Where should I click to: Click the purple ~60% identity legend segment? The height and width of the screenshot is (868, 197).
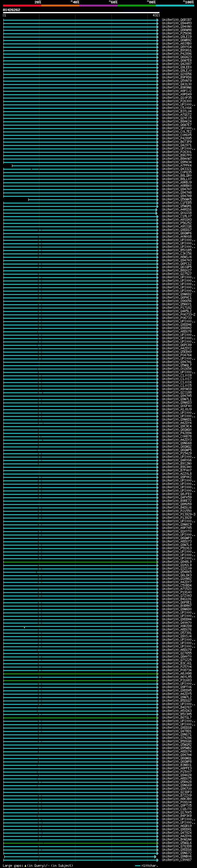(x=98, y=6)
